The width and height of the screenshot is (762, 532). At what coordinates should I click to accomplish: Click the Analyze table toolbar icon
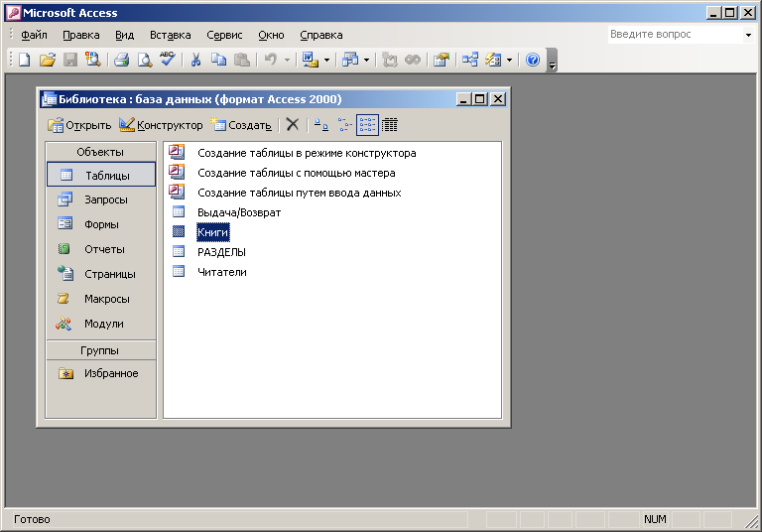[350, 60]
